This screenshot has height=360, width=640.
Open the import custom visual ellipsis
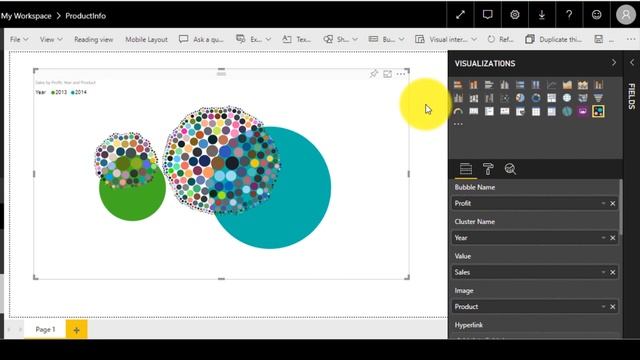[x=458, y=124]
